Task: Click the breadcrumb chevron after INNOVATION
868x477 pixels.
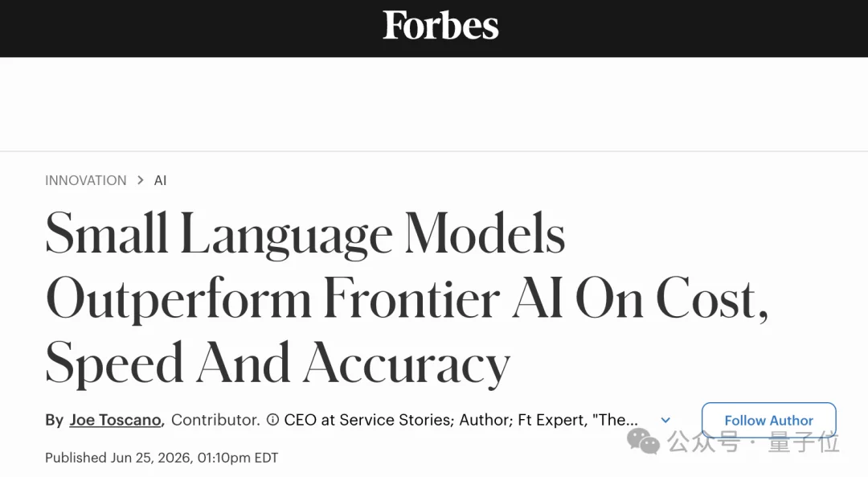Action: pos(141,180)
